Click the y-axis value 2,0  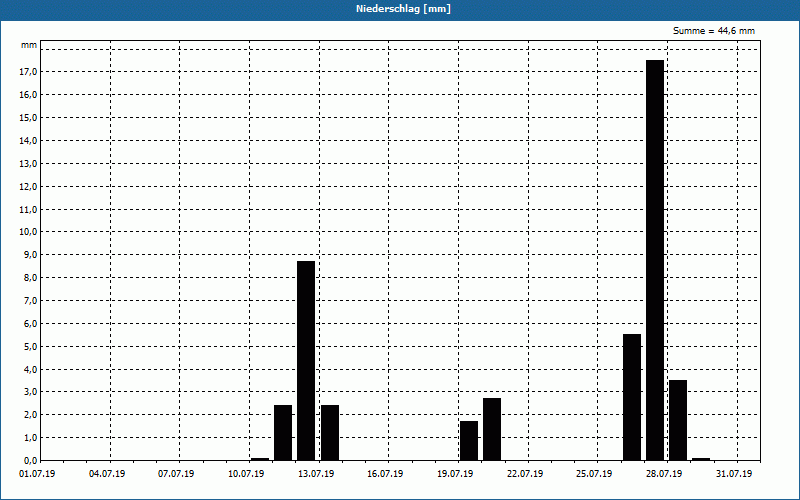tap(30, 415)
